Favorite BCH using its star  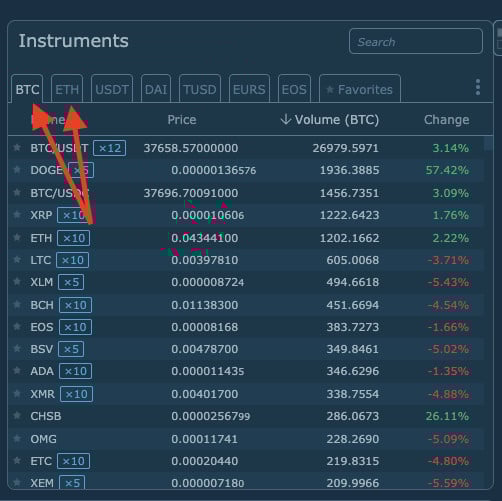coord(17,305)
